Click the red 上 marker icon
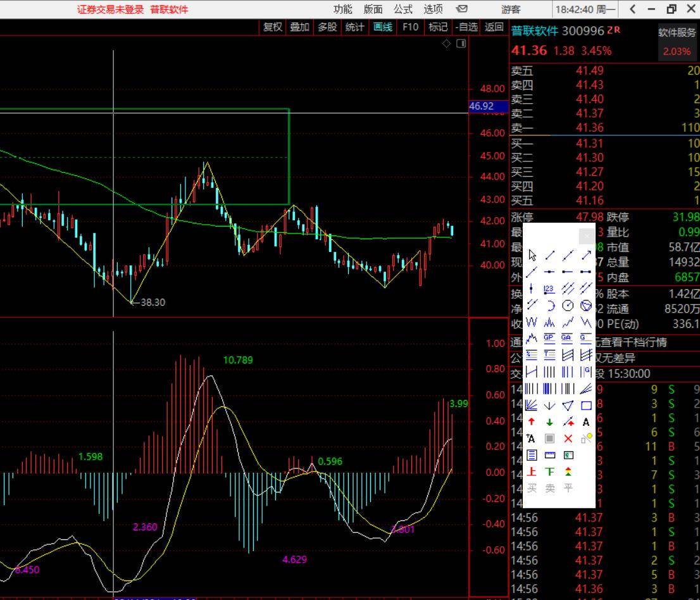This screenshot has width=700, height=600. (531, 472)
